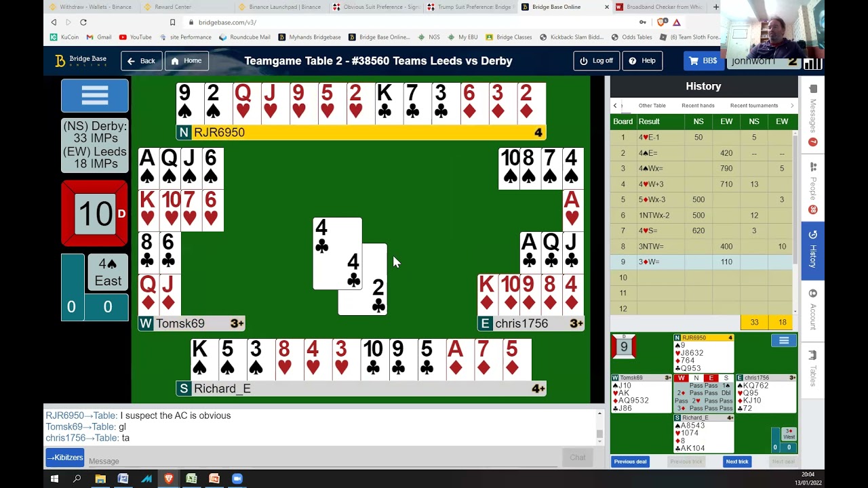
Task: Click the Previous deal button
Action: point(630,462)
